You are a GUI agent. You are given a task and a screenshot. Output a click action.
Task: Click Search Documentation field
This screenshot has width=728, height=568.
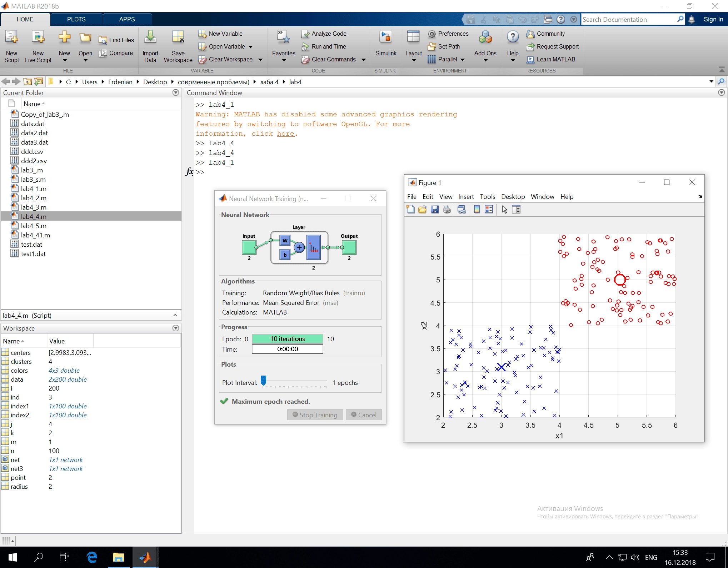click(x=629, y=19)
